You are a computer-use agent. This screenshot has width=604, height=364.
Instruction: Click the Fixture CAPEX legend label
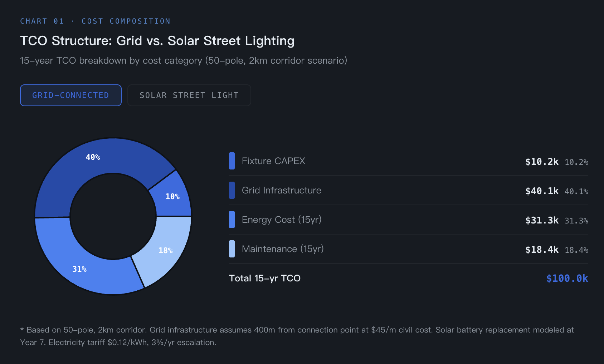coord(273,161)
